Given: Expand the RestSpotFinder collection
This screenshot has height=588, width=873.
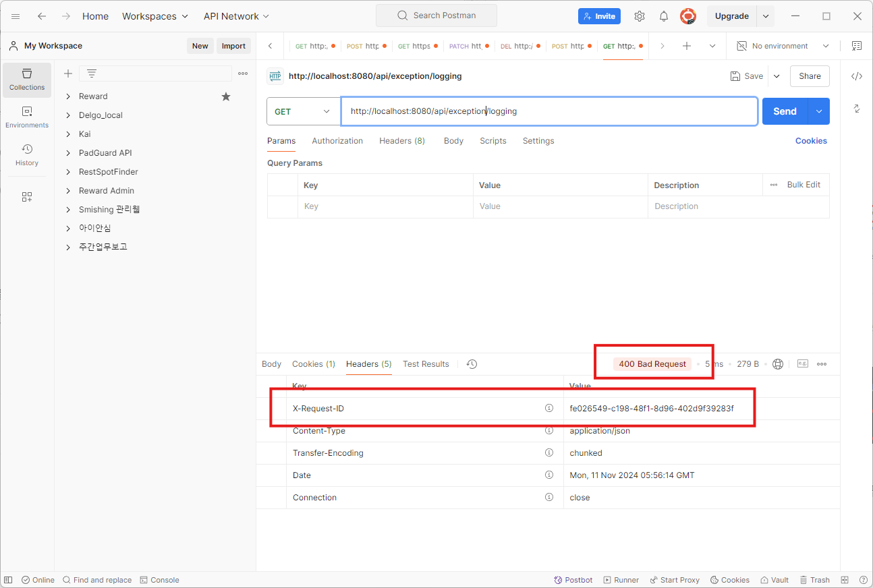Looking at the screenshot, I should point(67,172).
